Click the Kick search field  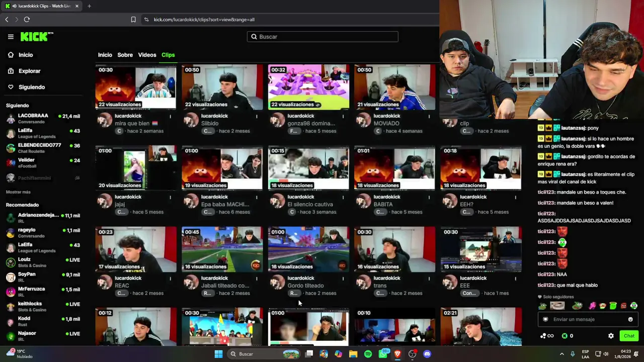click(323, 37)
